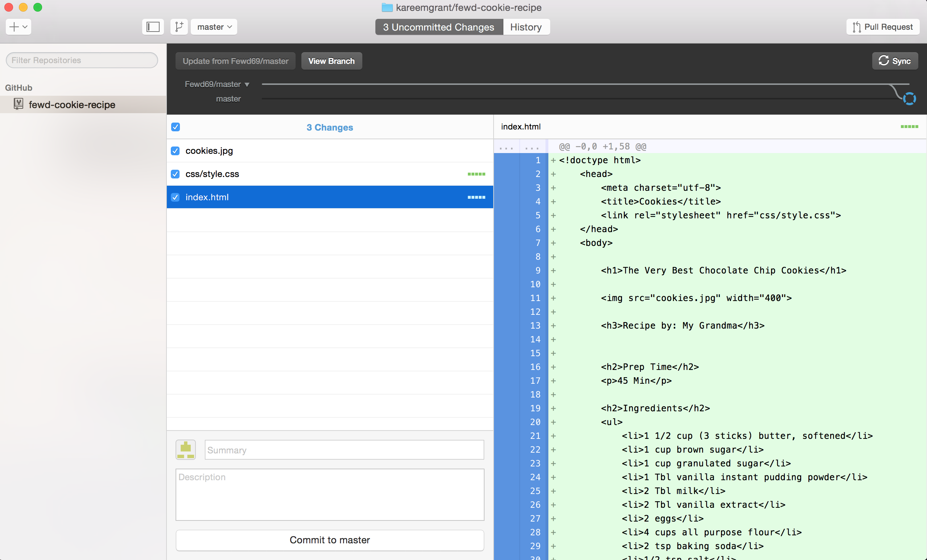This screenshot has height=560, width=927.
Task: Click the commit author avatar icon
Action: pos(185,450)
